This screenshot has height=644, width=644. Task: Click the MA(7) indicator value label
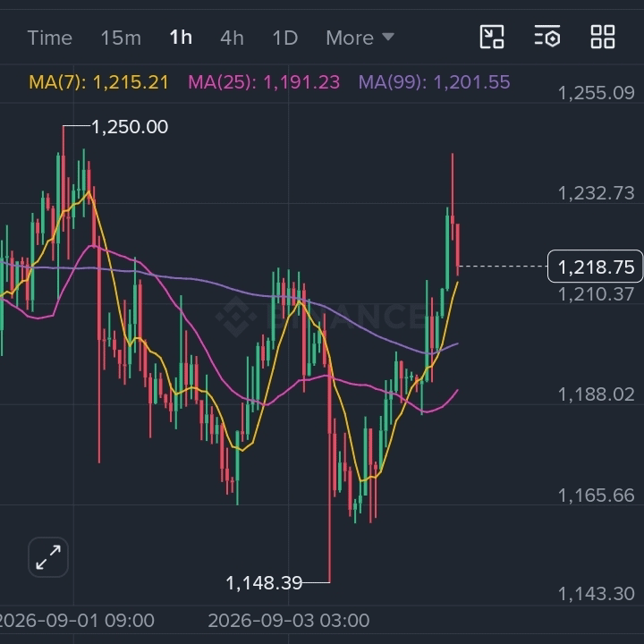[99, 82]
